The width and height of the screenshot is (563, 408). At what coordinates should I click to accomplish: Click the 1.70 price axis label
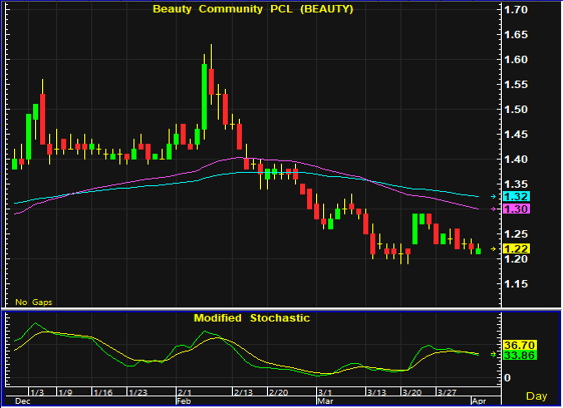(x=516, y=10)
